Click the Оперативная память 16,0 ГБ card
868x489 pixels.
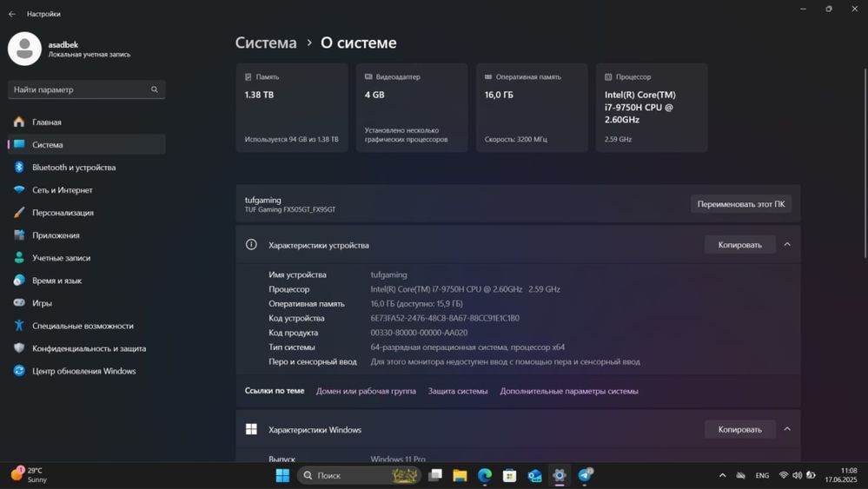click(532, 108)
